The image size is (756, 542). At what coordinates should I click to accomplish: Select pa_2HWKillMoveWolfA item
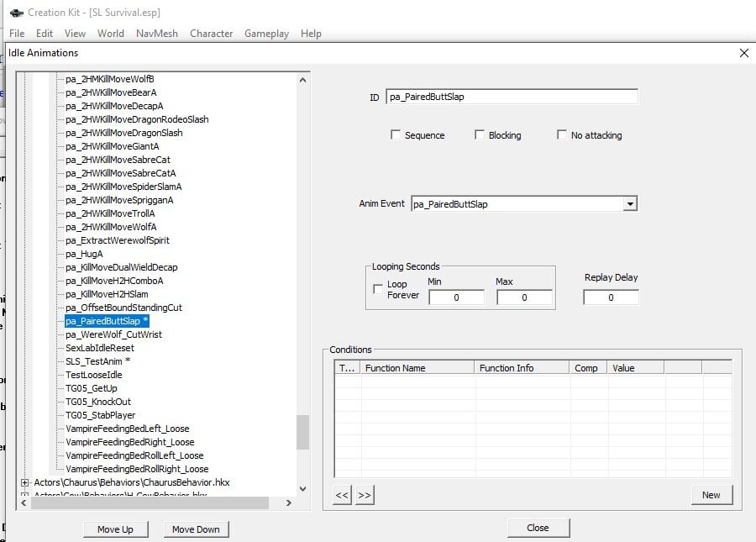tap(111, 227)
